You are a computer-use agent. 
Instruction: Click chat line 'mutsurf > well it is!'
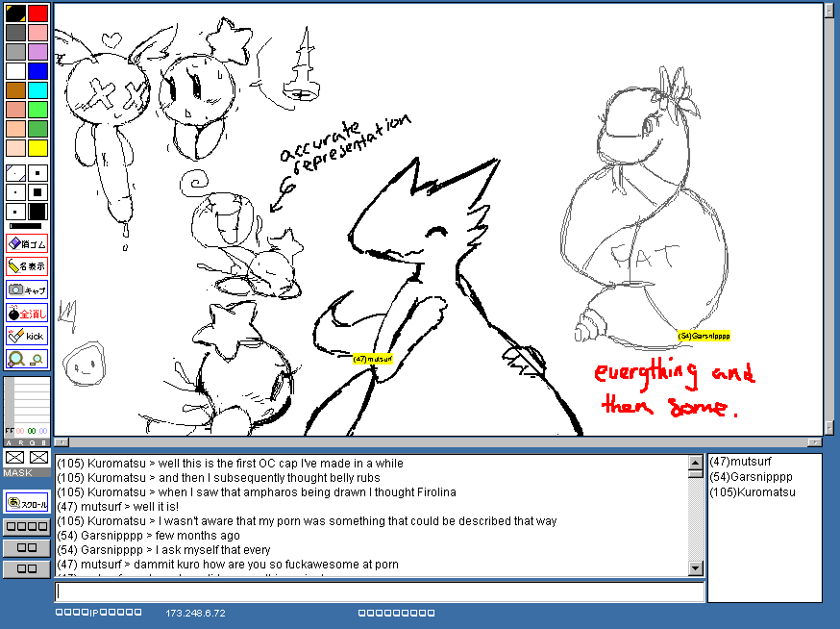pos(118,507)
